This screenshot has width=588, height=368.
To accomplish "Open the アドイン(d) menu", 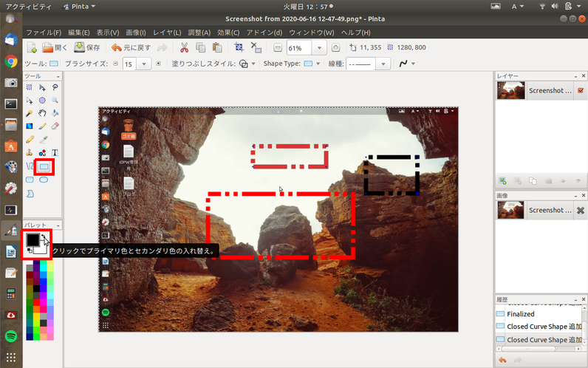I will [x=264, y=33].
